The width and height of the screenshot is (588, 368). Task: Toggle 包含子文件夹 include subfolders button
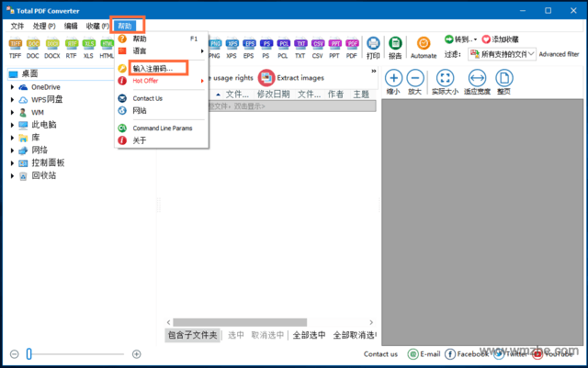(192, 335)
